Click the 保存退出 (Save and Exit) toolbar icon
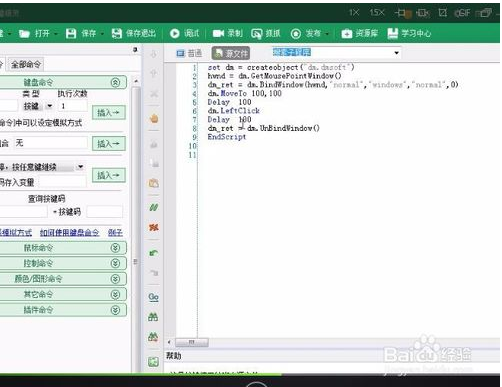The image size is (502, 387). 117,33
